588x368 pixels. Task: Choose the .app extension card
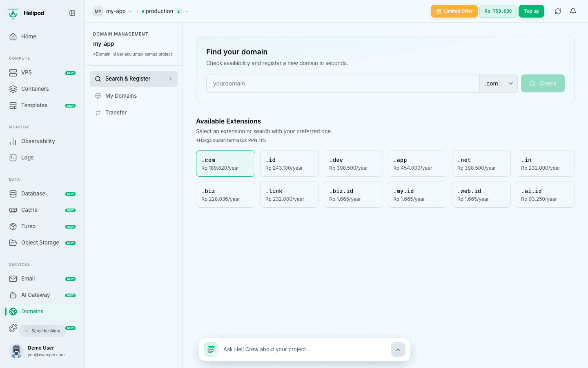[x=417, y=164]
